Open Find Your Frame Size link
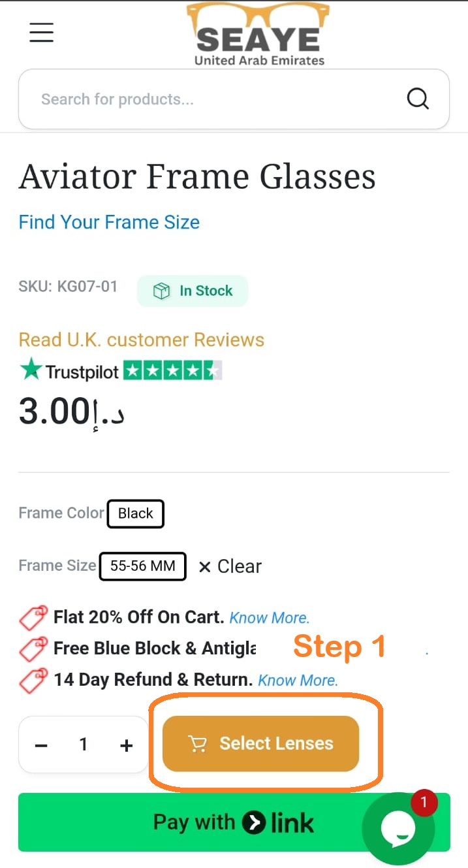468x868 pixels. (x=109, y=222)
